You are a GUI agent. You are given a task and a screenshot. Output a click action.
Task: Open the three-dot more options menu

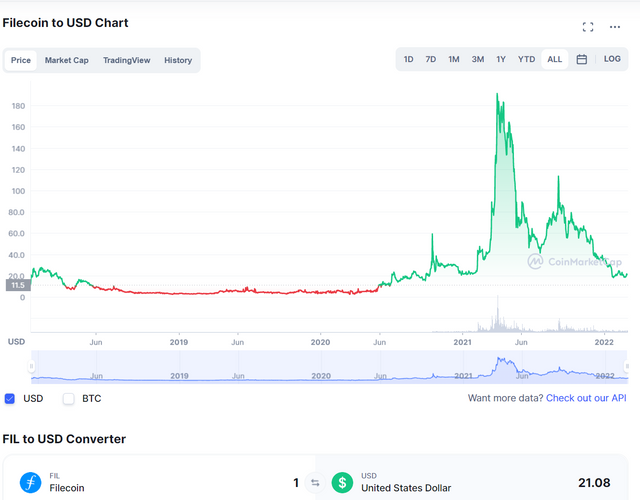pyautogui.click(x=615, y=27)
